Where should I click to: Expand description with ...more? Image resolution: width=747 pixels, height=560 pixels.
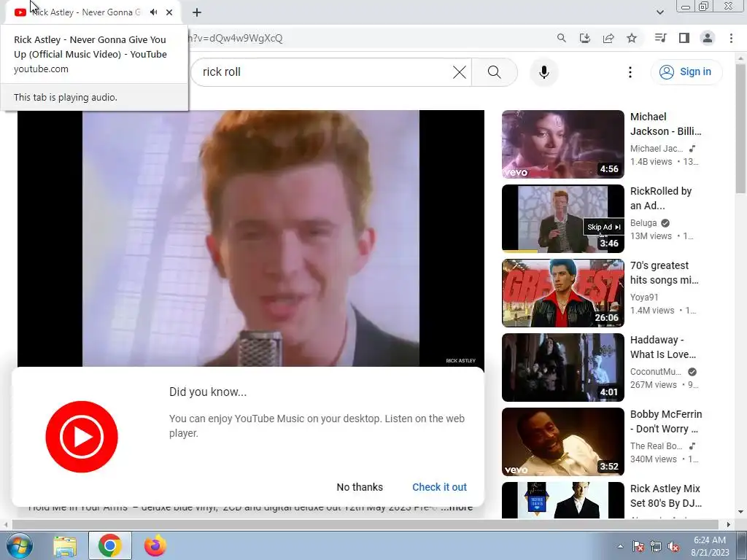tap(457, 507)
